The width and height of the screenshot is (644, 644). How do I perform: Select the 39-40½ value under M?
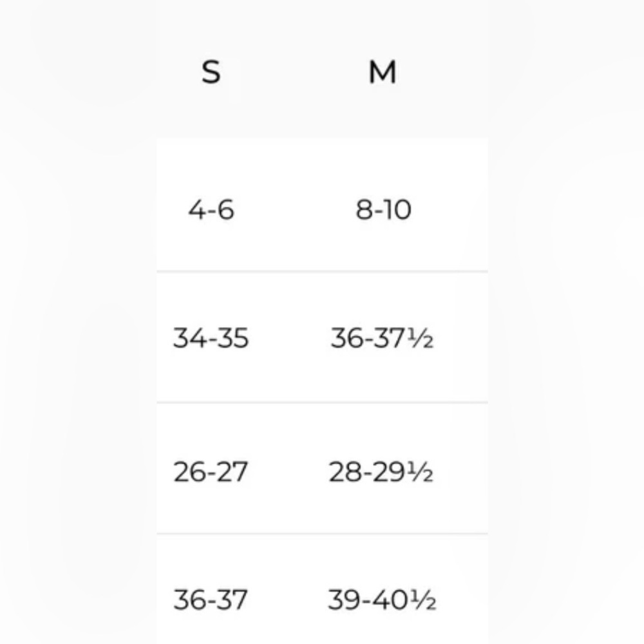point(382,600)
